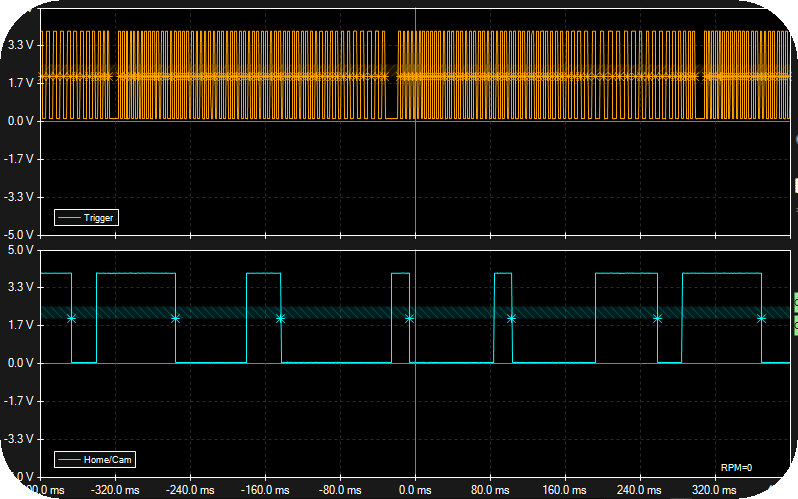Click the cyan edge marker nearest 80.0 ms
Screen dimensions: 798x499
pyautogui.click(x=511, y=318)
